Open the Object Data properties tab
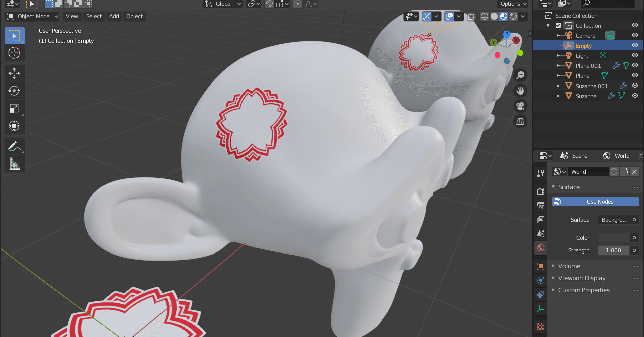Screen dimensions: 644x337 point(541,308)
